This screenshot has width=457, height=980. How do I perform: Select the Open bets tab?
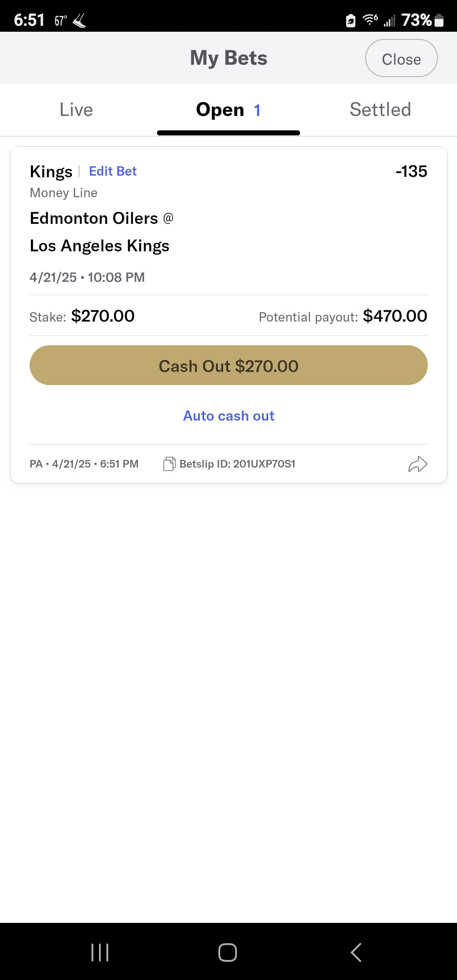coord(228,110)
